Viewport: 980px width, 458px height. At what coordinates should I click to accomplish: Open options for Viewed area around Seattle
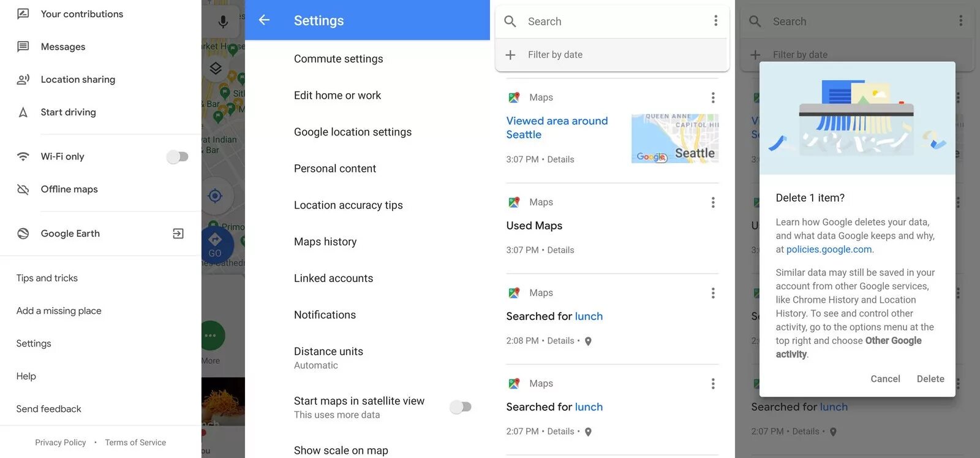[713, 97]
